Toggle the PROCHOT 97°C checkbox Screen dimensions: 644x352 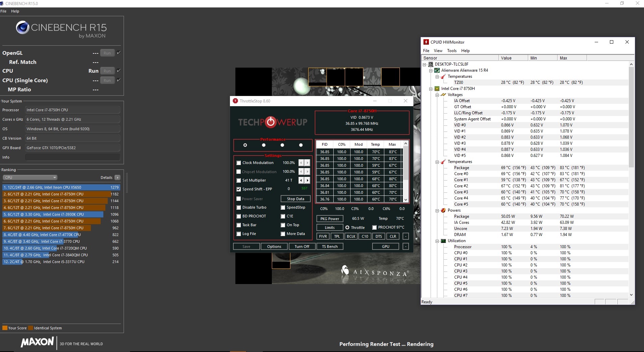[374, 227]
